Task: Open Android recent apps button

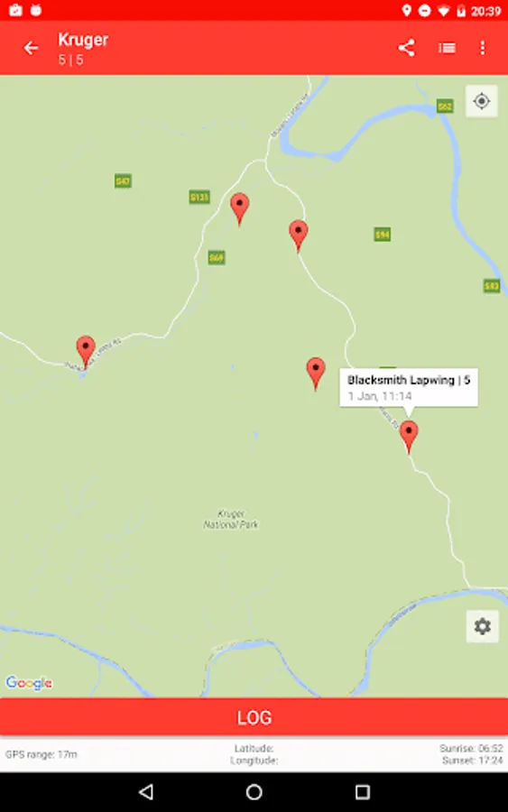Action: [x=363, y=792]
